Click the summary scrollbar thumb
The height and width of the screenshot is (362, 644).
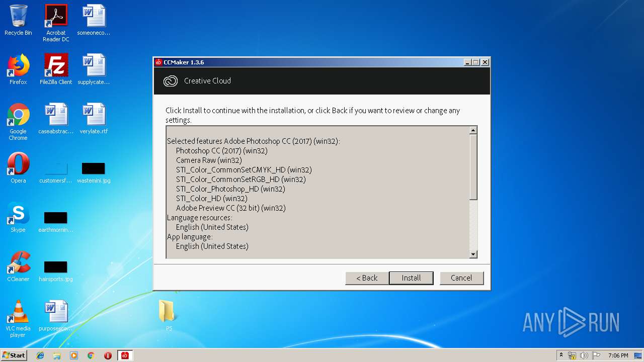coord(473,167)
